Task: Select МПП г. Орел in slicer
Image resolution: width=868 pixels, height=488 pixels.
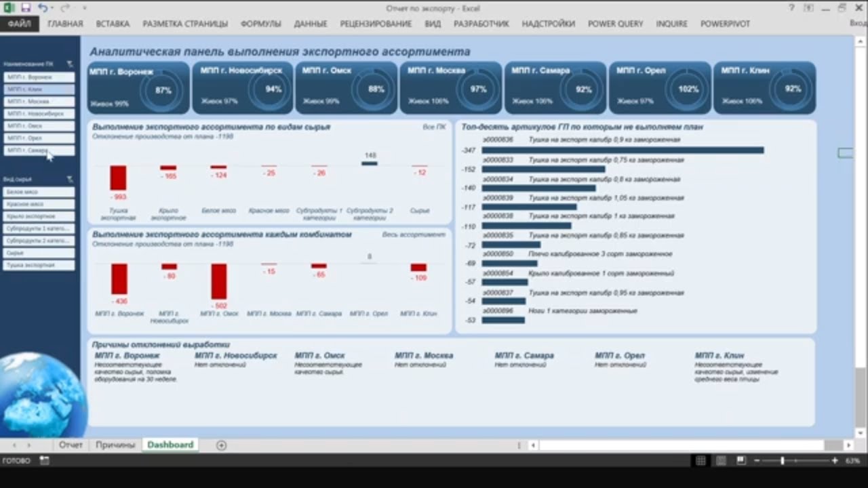Action: pos(39,138)
